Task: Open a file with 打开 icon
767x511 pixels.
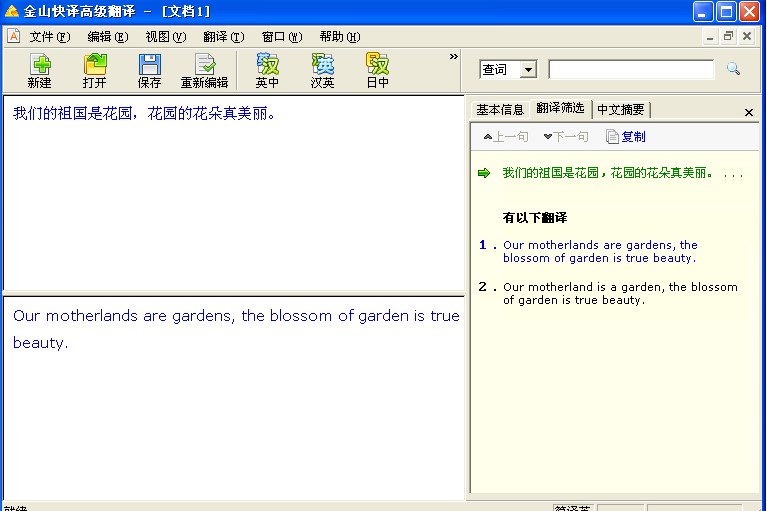Action: [94, 71]
